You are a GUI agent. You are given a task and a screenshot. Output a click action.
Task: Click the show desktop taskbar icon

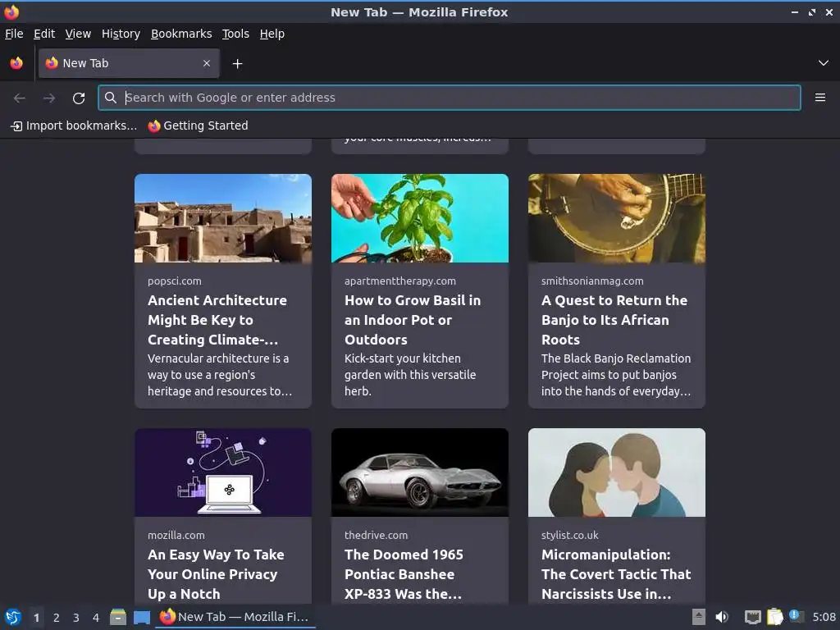[x=142, y=618]
